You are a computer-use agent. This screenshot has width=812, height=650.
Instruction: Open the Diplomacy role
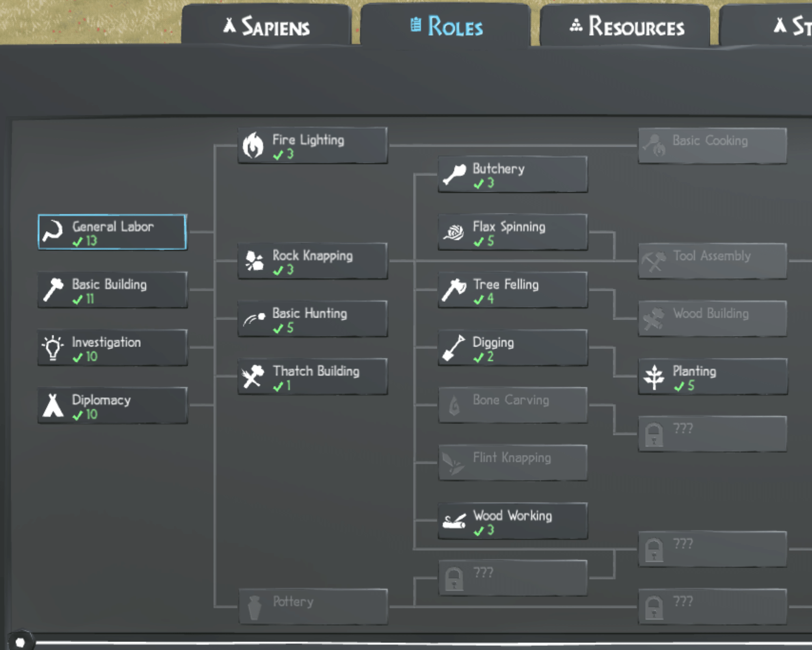tap(112, 405)
